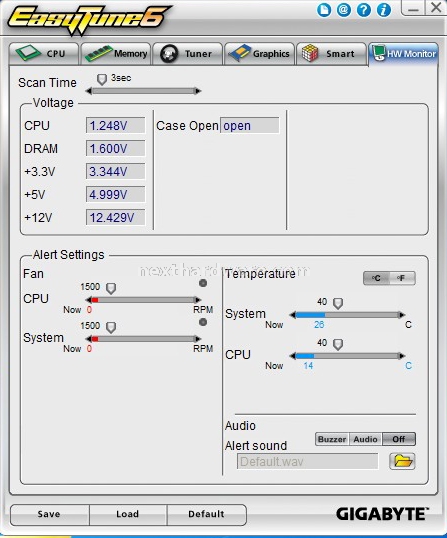Click the System temperature 40 threshold handle

click(338, 303)
